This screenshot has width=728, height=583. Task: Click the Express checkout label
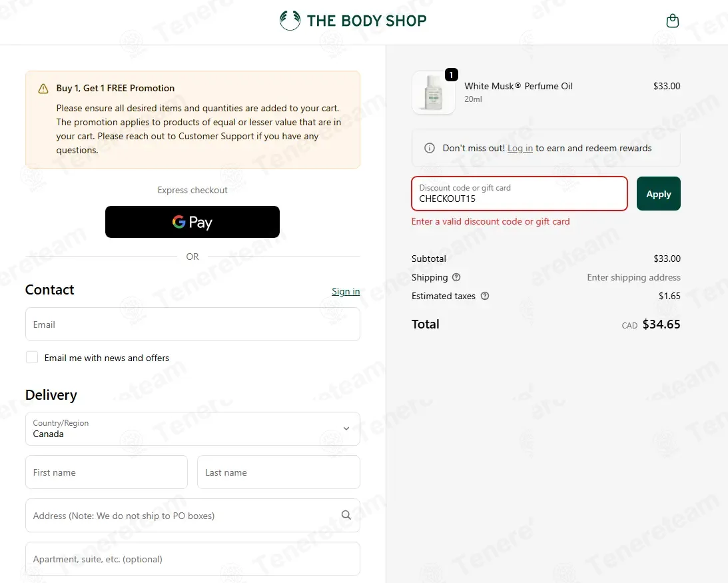pos(192,190)
